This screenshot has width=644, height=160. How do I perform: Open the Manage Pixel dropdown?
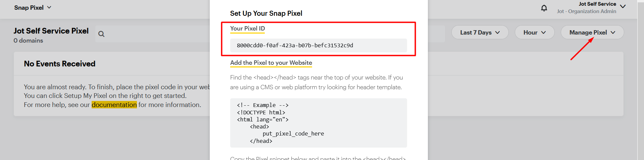(592, 32)
